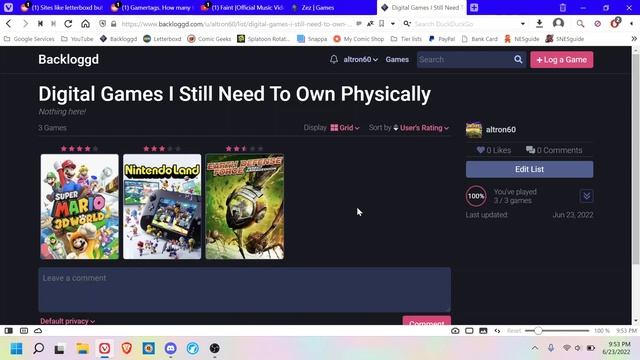The height and width of the screenshot is (360, 640).
Task: Switch to the Faint Official Music Video tab
Action: pos(242,7)
